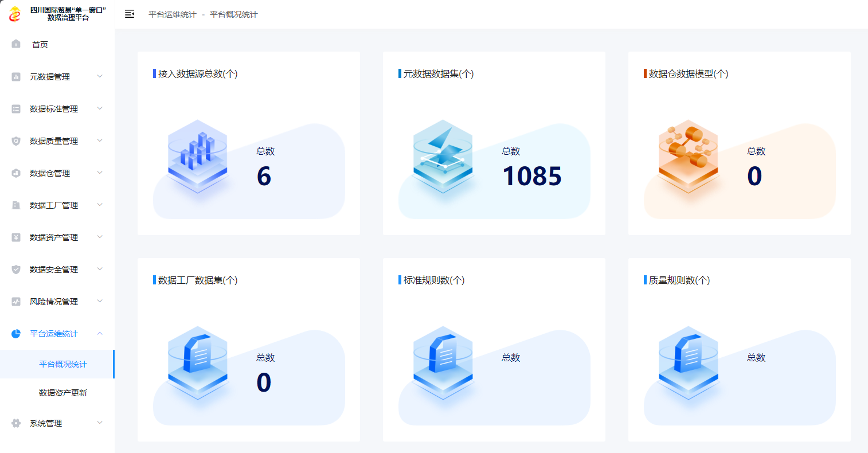Screen dimensions: 868x453
Task: Click the platform logo icon
Action: coord(15,14)
